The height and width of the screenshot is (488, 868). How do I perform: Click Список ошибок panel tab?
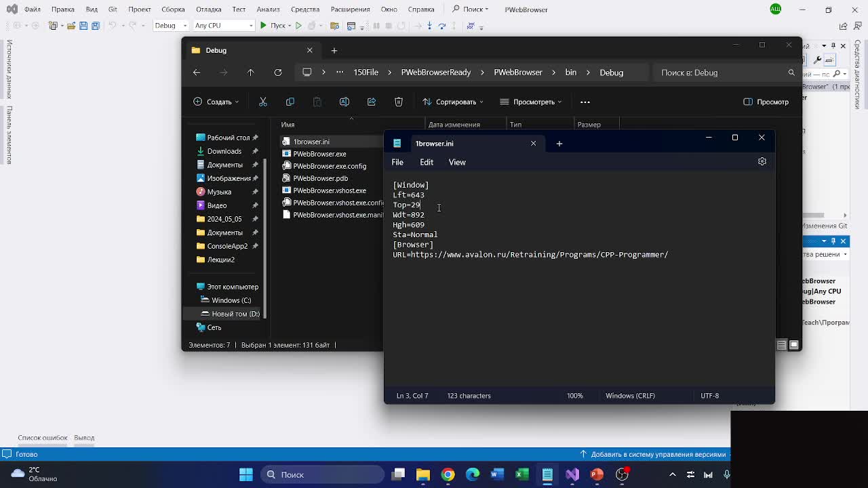coord(43,438)
